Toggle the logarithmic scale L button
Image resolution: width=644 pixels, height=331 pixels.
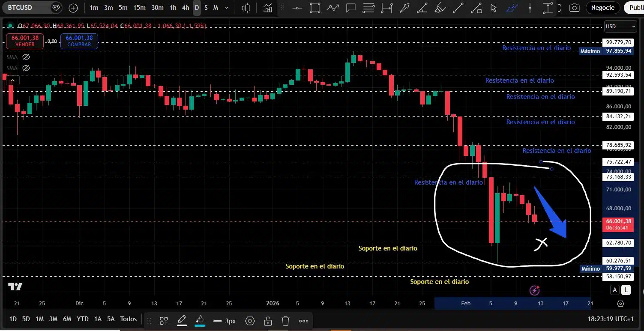tap(626, 290)
